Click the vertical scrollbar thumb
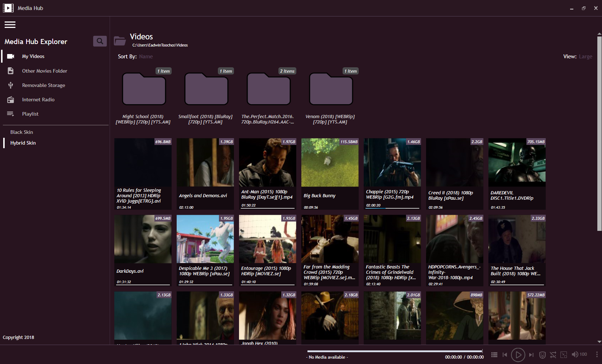The image size is (602, 364). pyautogui.click(x=599, y=133)
